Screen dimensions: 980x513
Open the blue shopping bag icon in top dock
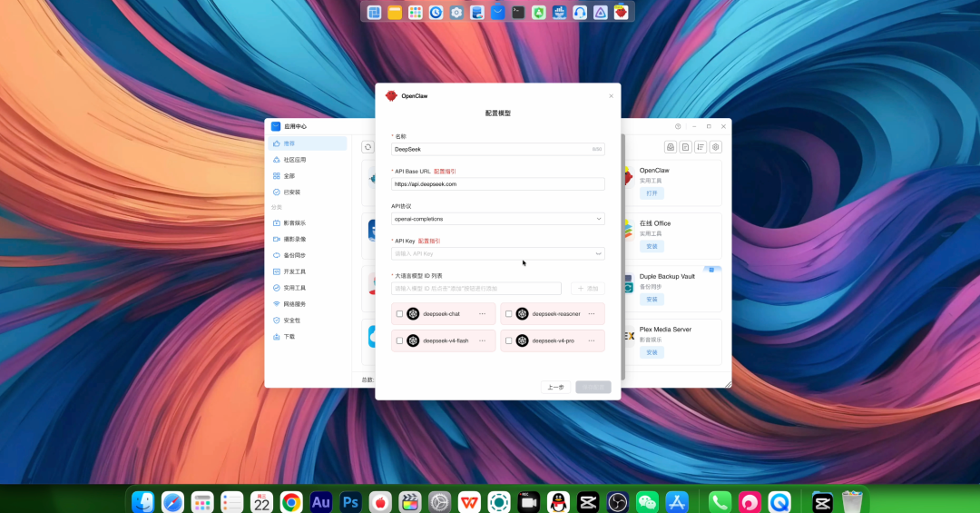click(x=497, y=12)
